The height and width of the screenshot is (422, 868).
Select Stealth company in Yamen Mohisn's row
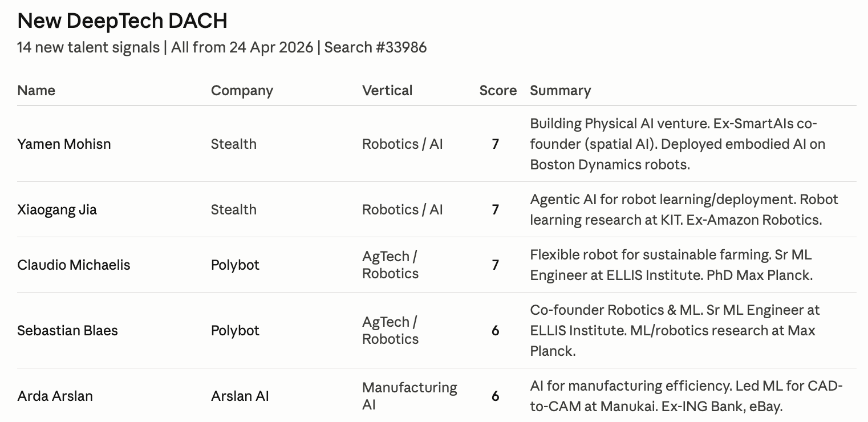(x=233, y=144)
